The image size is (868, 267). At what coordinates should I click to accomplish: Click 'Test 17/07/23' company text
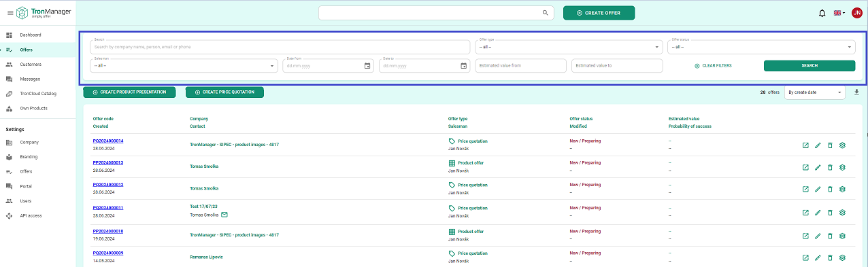[203, 206]
